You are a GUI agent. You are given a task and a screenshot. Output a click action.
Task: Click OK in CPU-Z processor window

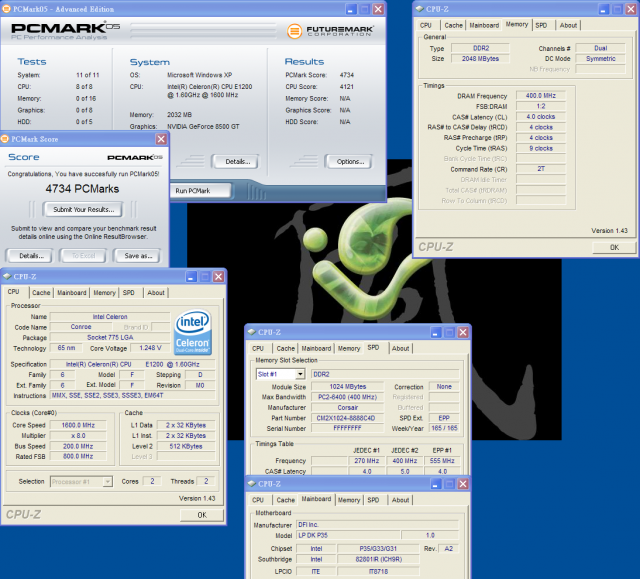(x=202, y=515)
